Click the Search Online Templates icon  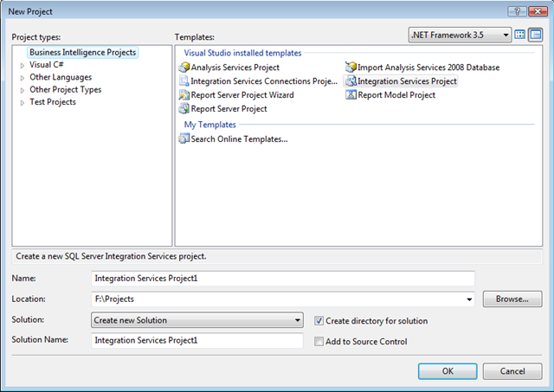[184, 138]
